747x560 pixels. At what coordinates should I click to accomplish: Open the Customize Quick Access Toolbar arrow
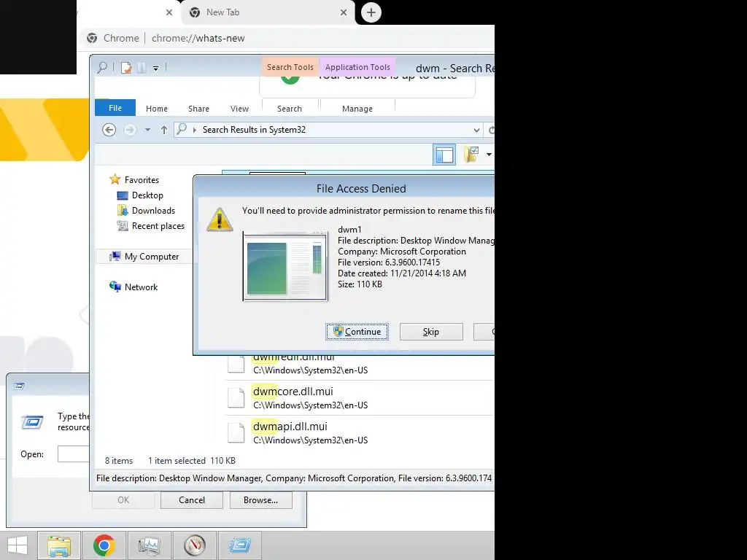(x=155, y=69)
